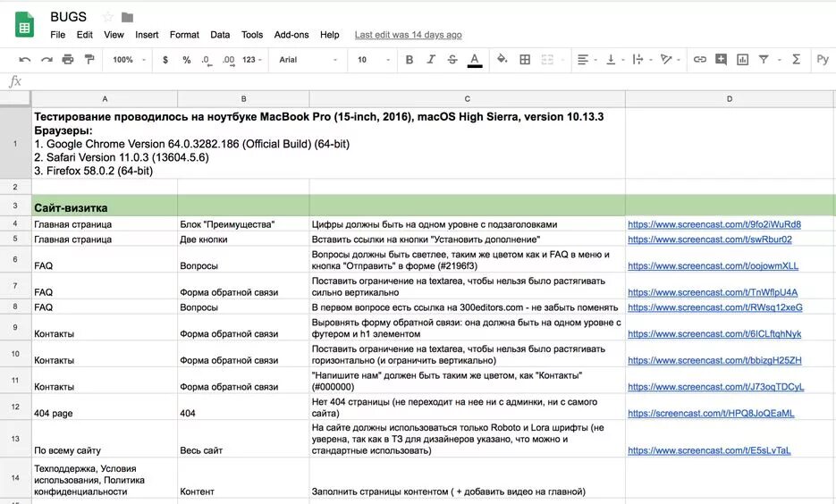Insert link with chain icon
The height and width of the screenshot is (504, 836).
coord(699,60)
